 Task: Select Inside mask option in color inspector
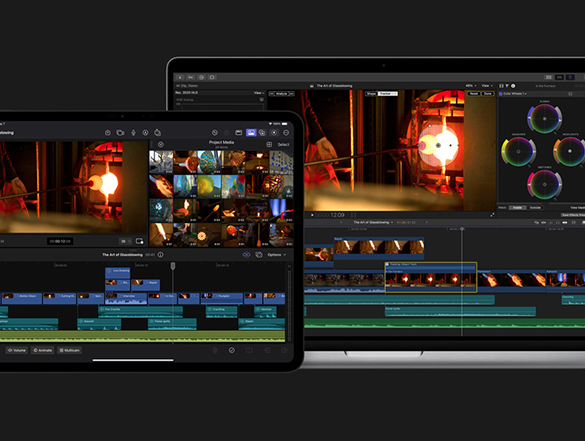[x=517, y=207]
